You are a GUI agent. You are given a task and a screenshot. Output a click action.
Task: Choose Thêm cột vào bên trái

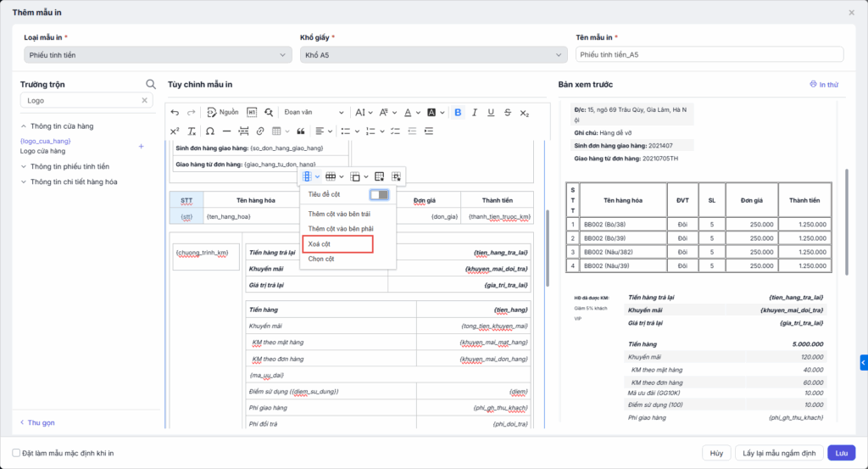339,214
